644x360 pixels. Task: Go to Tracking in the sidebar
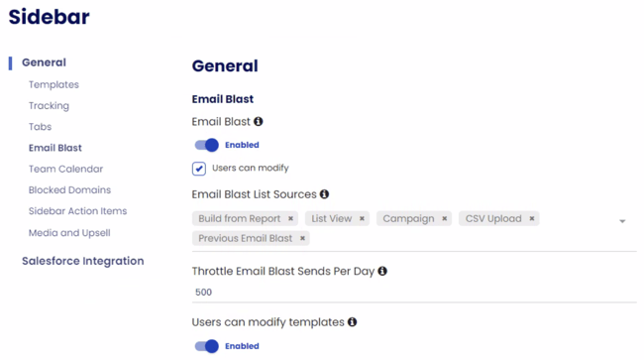click(49, 105)
